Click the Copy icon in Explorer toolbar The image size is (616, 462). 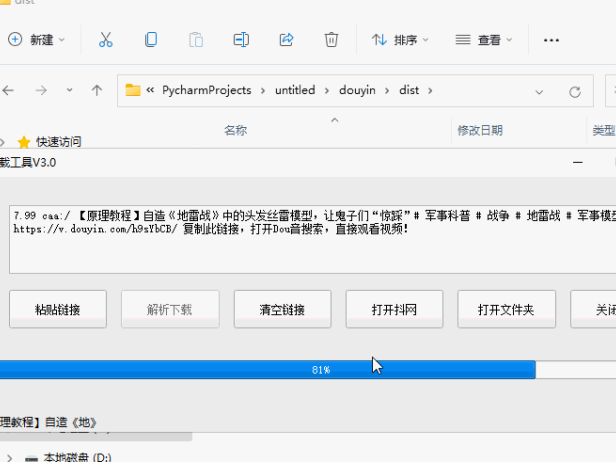(151, 40)
